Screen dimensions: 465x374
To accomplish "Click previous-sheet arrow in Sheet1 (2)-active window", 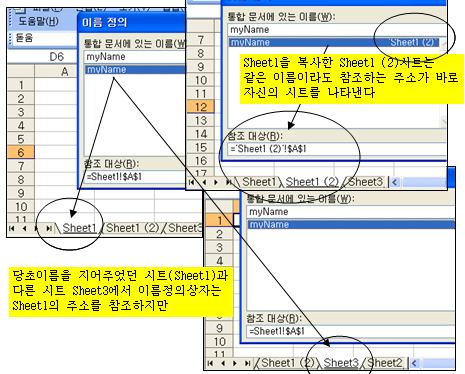I will (x=204, y=182).
